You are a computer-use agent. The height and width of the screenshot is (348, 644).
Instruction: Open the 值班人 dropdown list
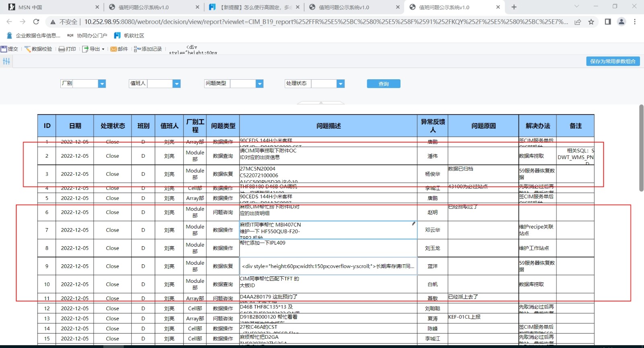pos(176,84)
